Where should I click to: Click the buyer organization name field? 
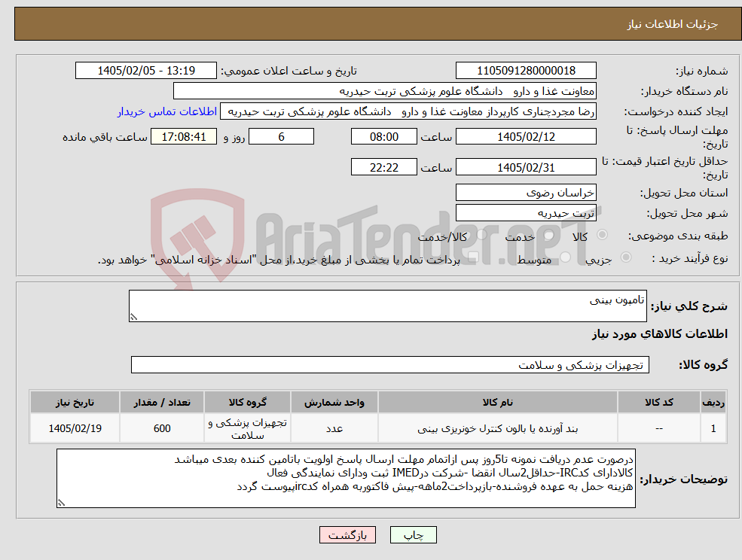click(385, 91)
